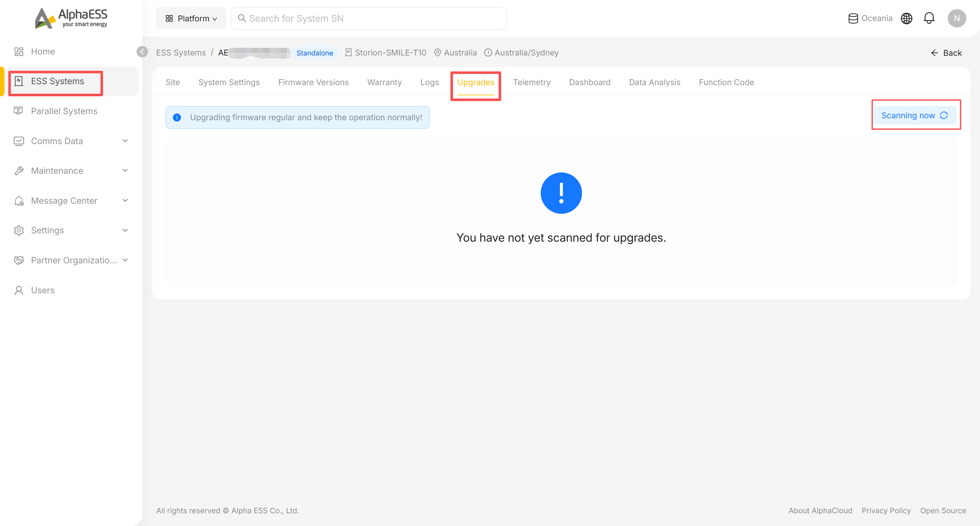980x526 pixels.
Task: Click the Scanning now button
Action: click(x=915, y=115)
